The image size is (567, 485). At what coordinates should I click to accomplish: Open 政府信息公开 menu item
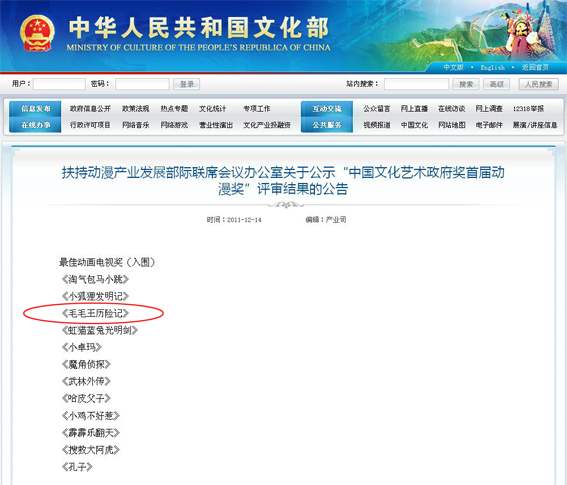click(90, 109)
